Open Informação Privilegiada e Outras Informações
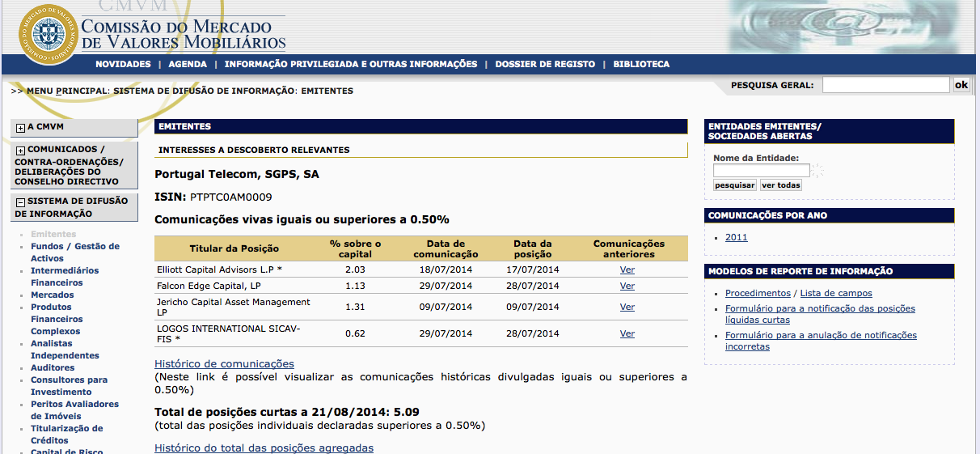The height and width of the screenshot is (454, 980). pos(351,64)
